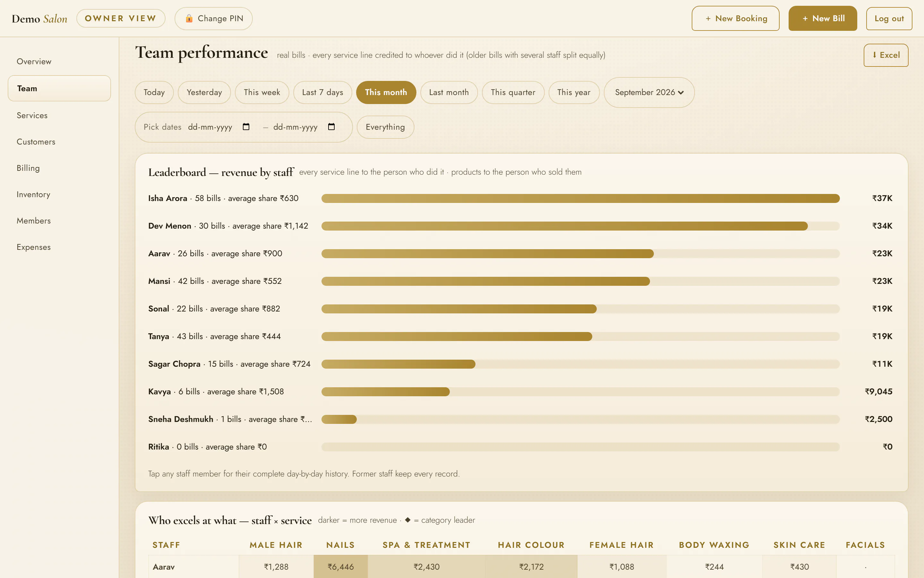The height and width of the screenshot is (578, 924).
Task: Click the Demo Salon logo
Action: click(39, 19)
